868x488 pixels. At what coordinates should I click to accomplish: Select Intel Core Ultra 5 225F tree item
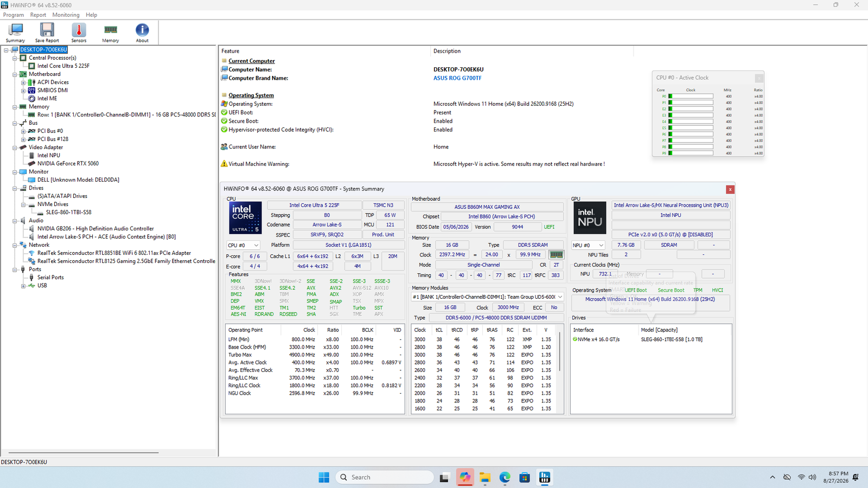coord(63,66)
